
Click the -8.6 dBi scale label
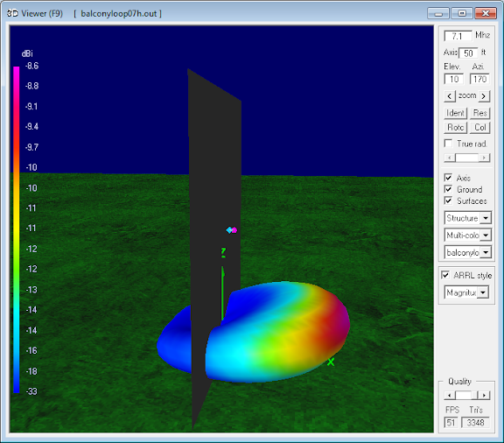pyautogui.click(x=31, y=66)
